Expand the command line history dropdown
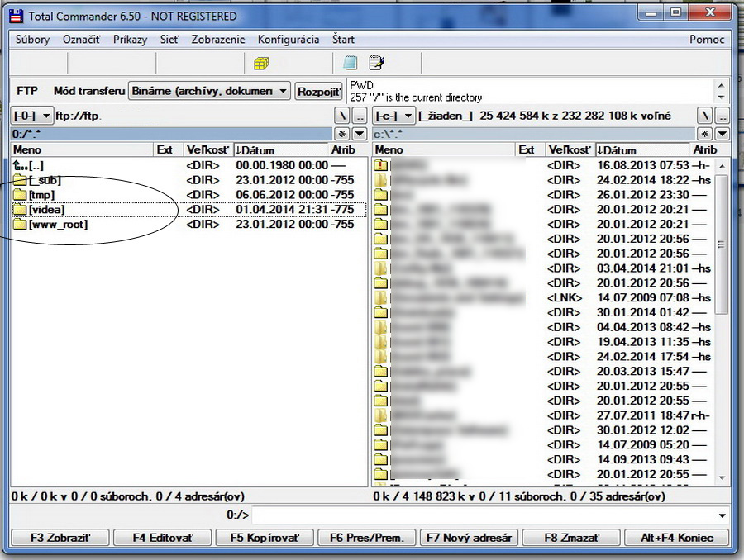The height and width of the screenshot is (560, 744). (723, 515)
